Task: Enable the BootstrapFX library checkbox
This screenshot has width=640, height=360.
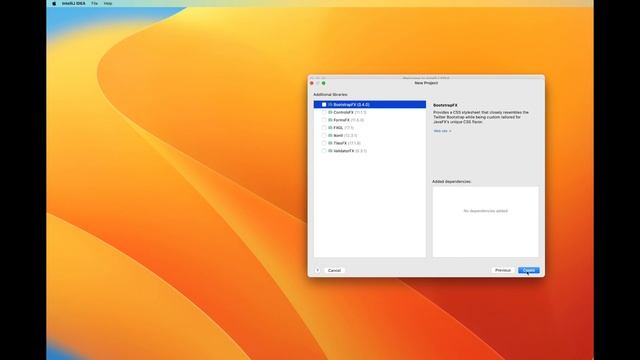Action: tap(324, 104)
